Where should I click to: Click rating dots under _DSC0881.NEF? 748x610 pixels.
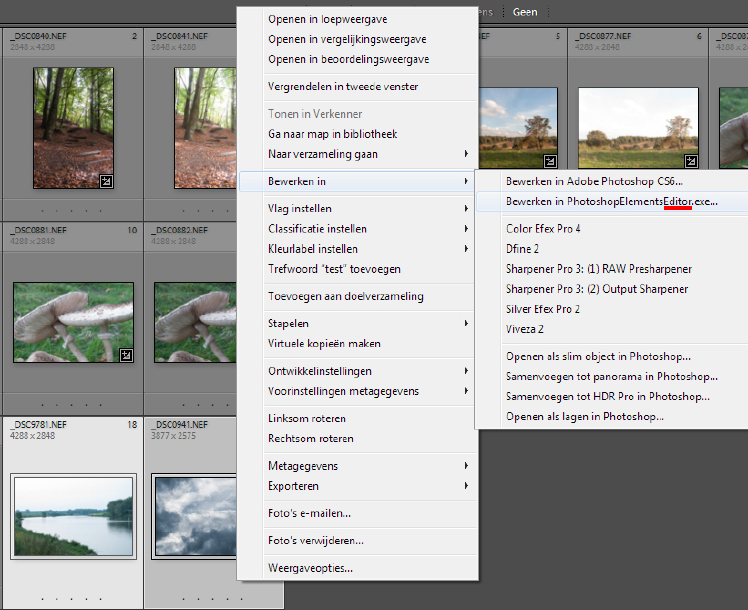click(72, 404)
